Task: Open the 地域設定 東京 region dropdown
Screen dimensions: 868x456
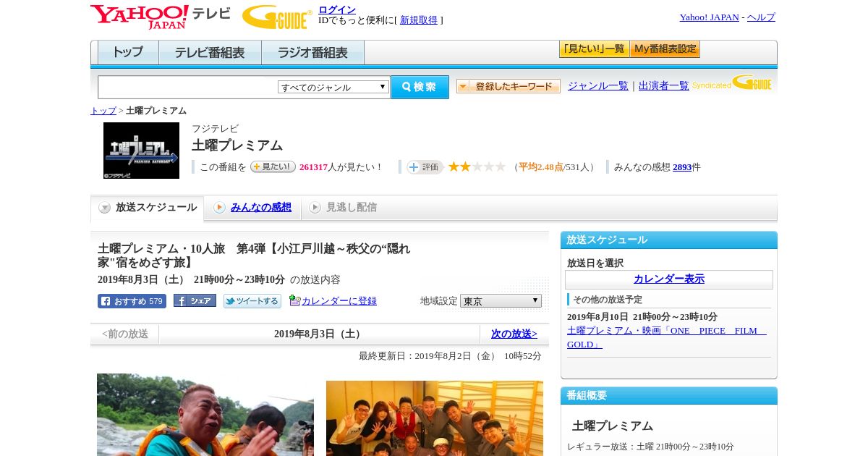Action: 501,300
